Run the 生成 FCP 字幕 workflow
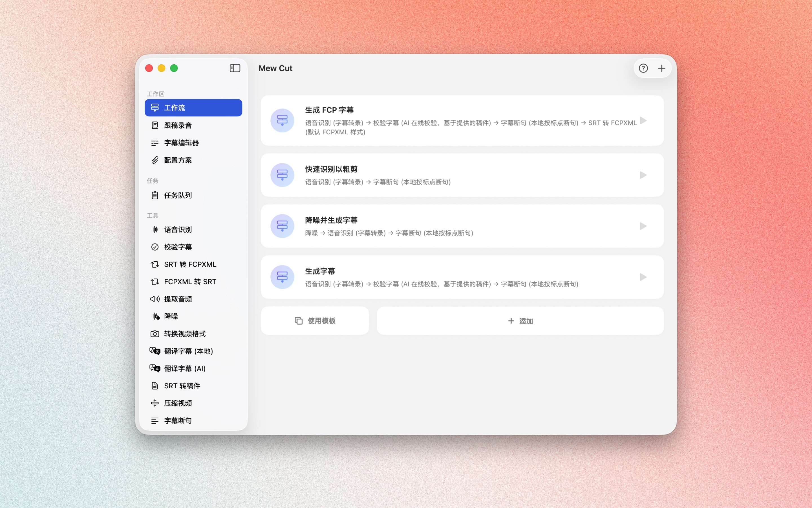This screenshot has height=508, width=812. (643, 120)
